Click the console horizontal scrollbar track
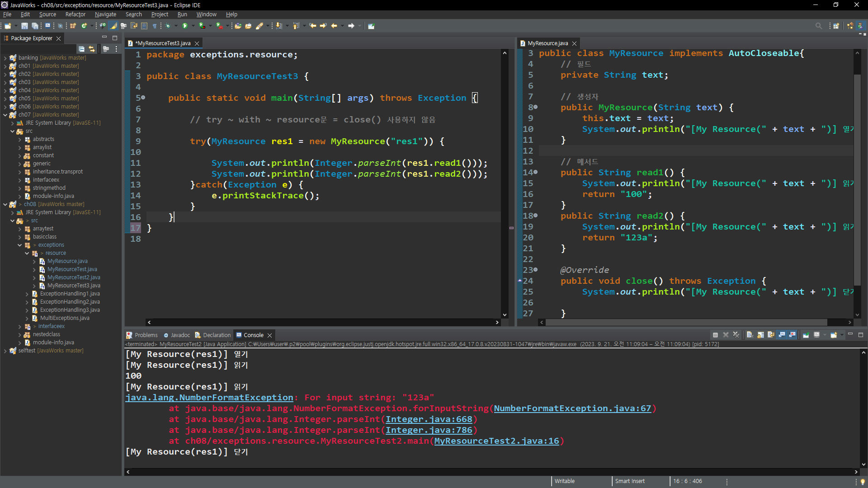This screenshot has height=488, width=868. [x=452, y=472]
